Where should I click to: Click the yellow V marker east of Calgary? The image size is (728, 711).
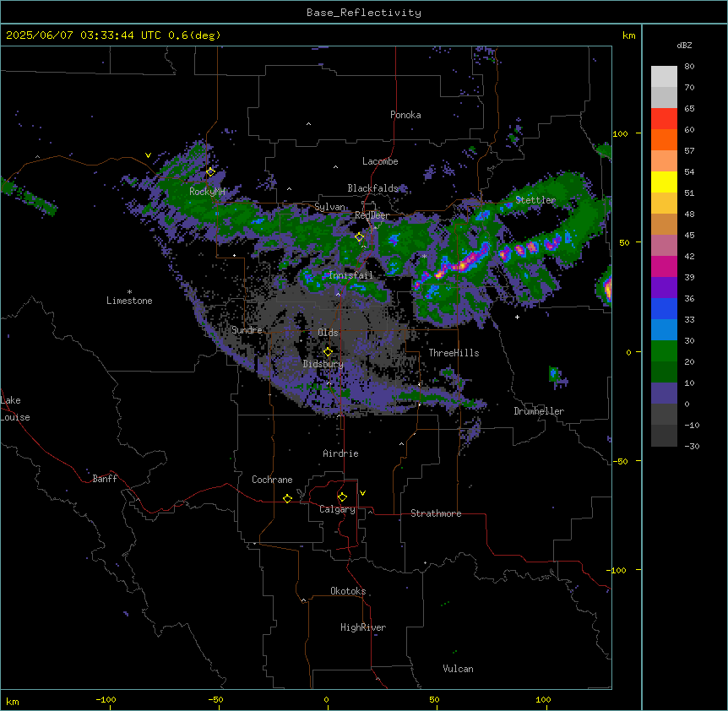tap(362, 493)
